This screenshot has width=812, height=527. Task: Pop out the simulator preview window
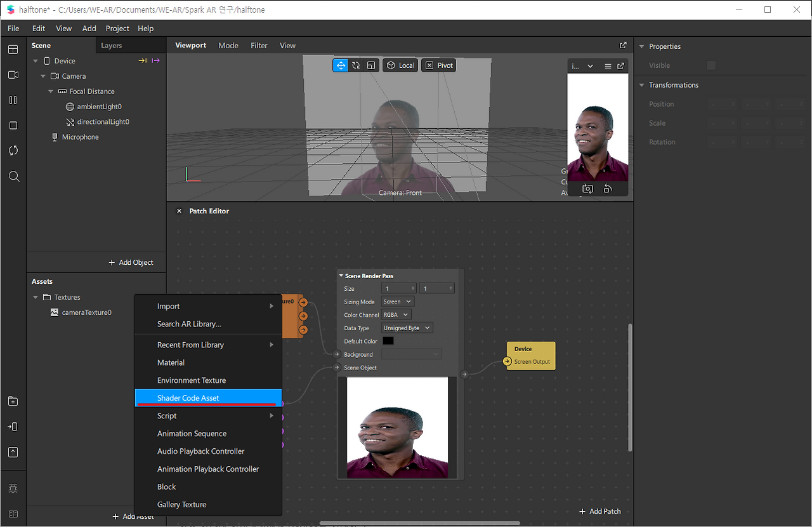[x=621, y=66]
